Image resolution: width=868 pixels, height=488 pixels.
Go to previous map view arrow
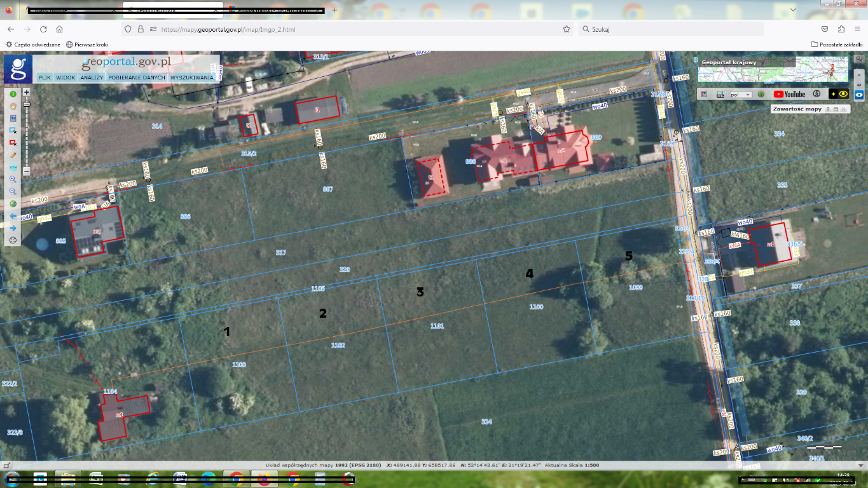click(13, 215)
